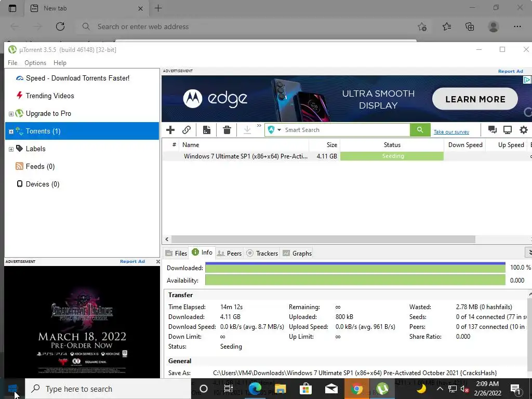Select the Windows 7 Ultimate SP1 torrent row
This screenshot has height=399, width=532.
pos(347,156)
